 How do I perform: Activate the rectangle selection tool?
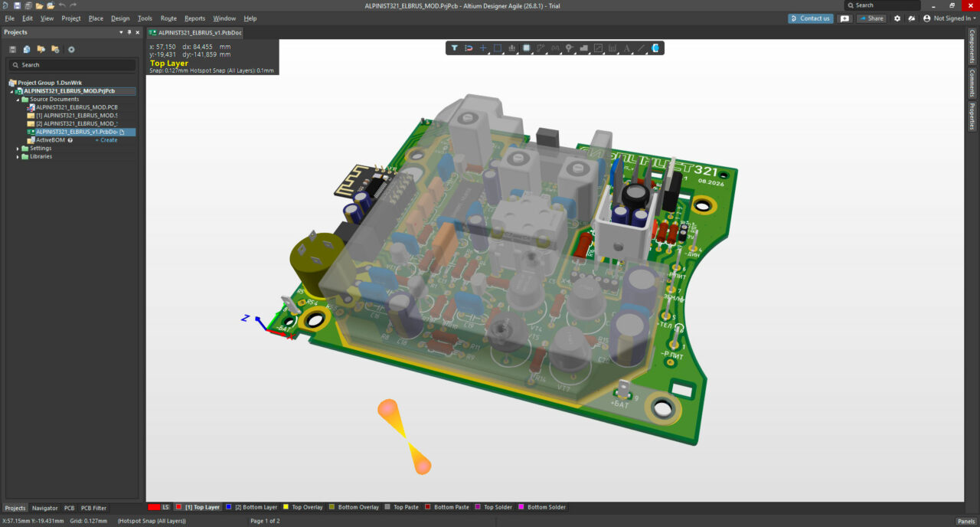497,47
